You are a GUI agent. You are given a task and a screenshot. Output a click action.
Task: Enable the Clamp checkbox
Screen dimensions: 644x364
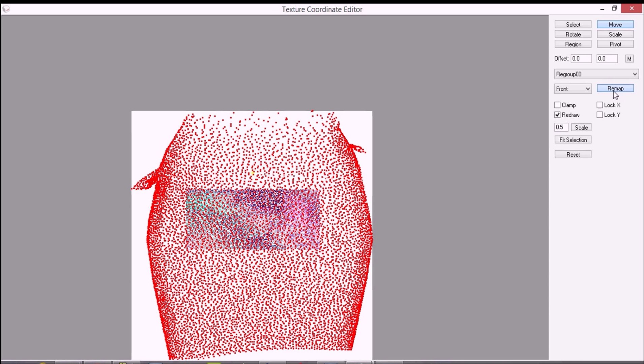pyautogui.click(x=557, y=105)
